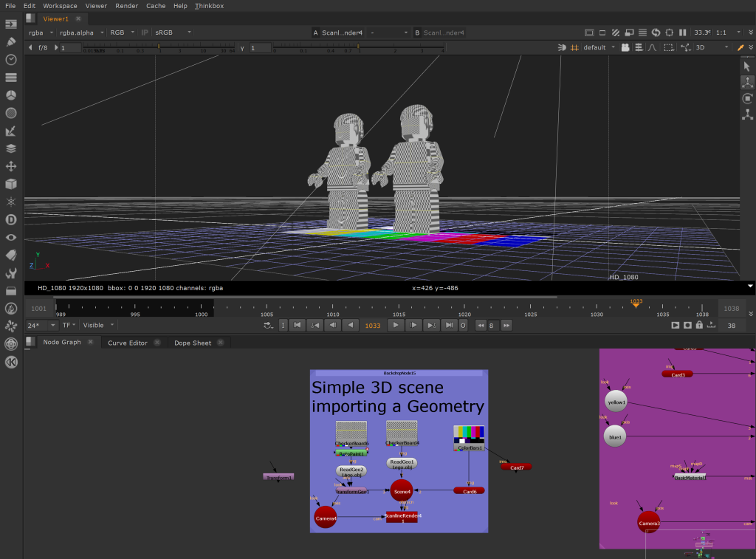
Task: Open the FurnaceCore nodes icon
Action: tap(10, 309)
